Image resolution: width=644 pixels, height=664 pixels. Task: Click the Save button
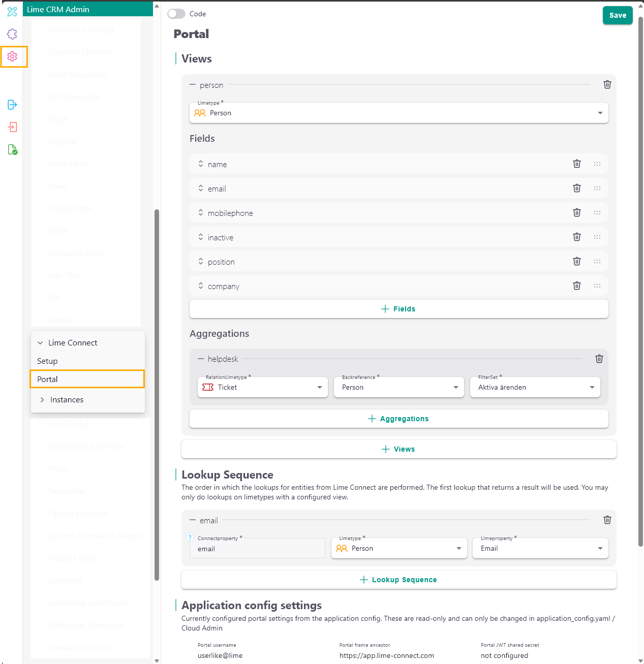point(618,15)
